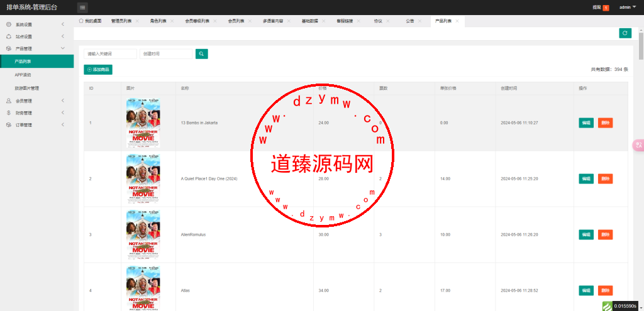Click the 系统设置 gear icon in the sidebar
Viewport: 644px width, 311px height.
(9, 25)
